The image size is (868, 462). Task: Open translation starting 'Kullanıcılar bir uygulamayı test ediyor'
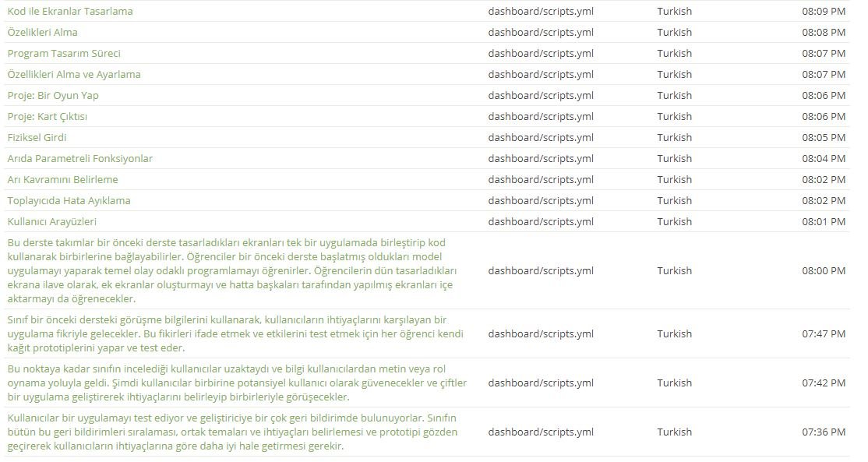coord(232,432)
